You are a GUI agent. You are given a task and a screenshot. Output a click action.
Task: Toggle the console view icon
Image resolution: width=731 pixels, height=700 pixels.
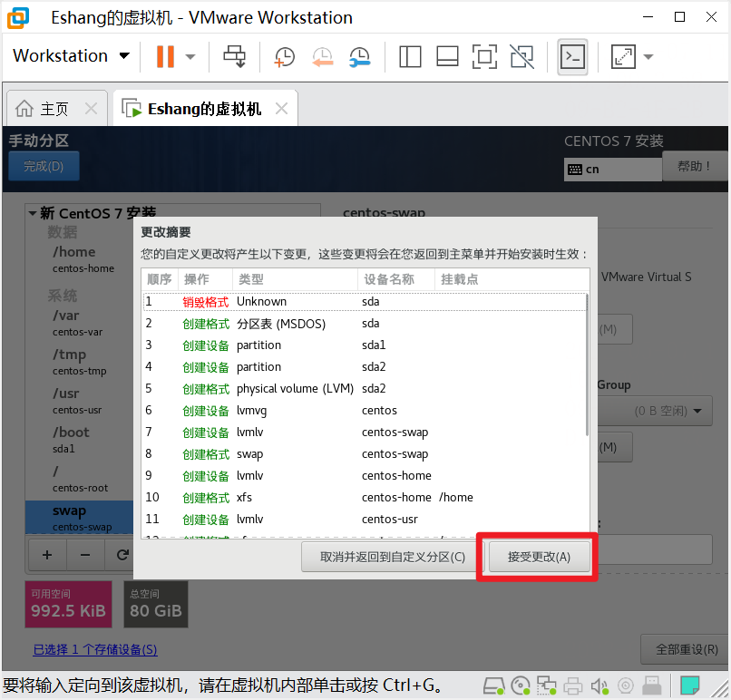(x=572, y=57)
